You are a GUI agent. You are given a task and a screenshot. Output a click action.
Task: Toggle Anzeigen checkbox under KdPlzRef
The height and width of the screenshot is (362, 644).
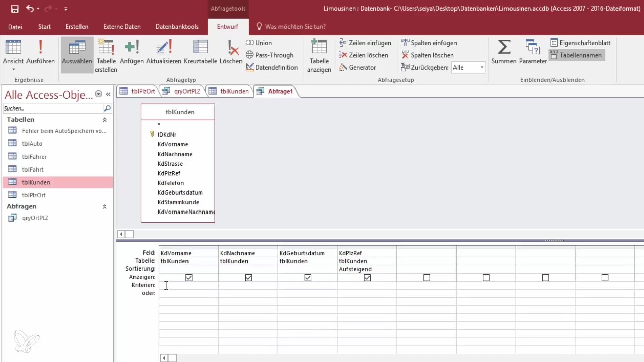coord(367,278)
